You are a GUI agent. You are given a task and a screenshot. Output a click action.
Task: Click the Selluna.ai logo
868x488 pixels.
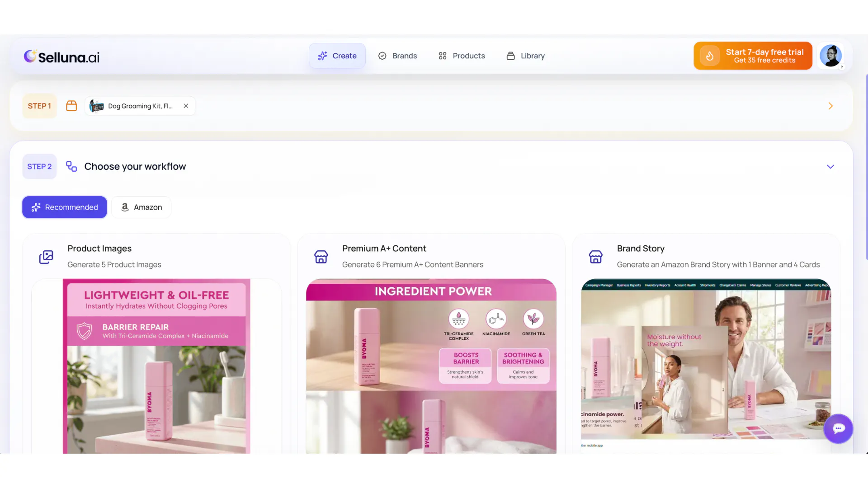click(x=61, y=56)
